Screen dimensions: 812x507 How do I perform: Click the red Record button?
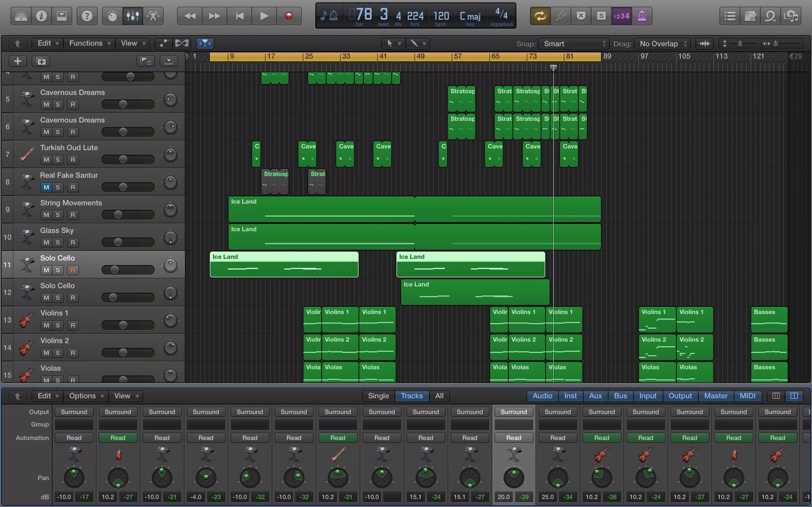(x=288, y=16)
